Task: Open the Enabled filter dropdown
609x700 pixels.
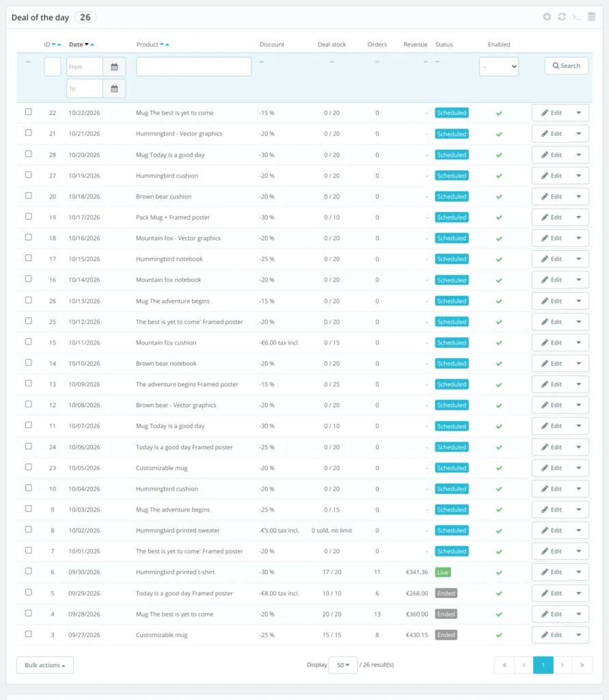Action: click(499, 67)
